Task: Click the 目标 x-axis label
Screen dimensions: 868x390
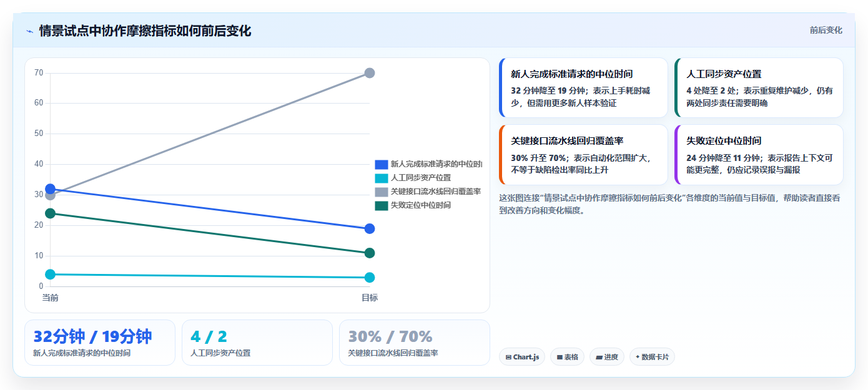Action: (369, 298)
